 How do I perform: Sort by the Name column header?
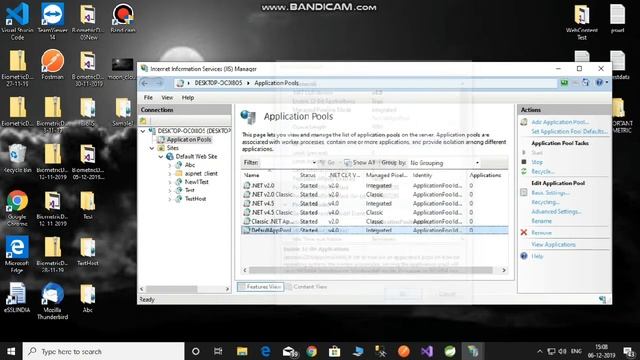(251, 175)
